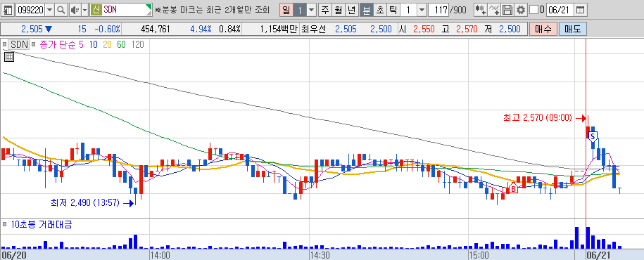The width and height of the screenshot is (644, 260).
Task: Toggle the D checkbox
Action: [533, 10]
